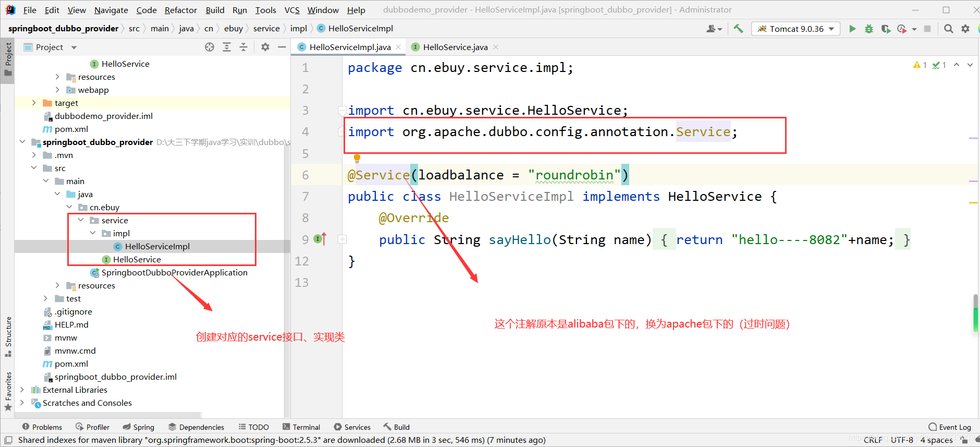
Task: Collapse the src folder
Action: click(34, 168)
